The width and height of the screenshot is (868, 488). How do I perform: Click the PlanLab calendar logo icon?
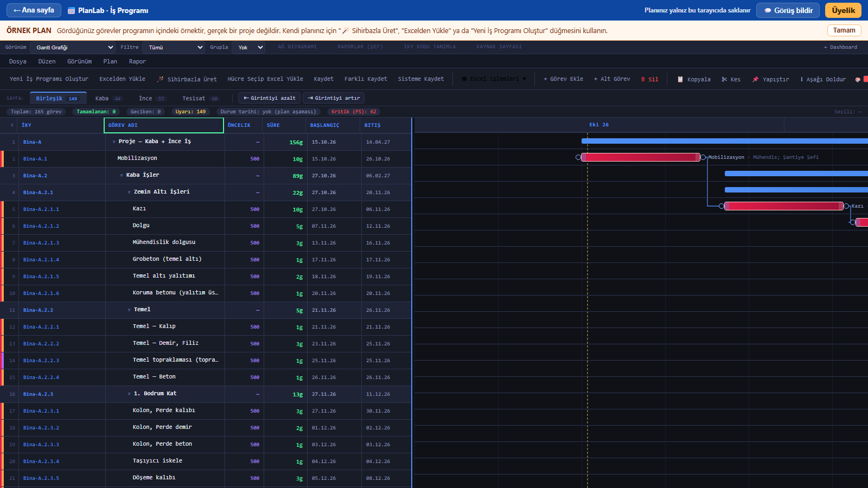pos(72,11)
